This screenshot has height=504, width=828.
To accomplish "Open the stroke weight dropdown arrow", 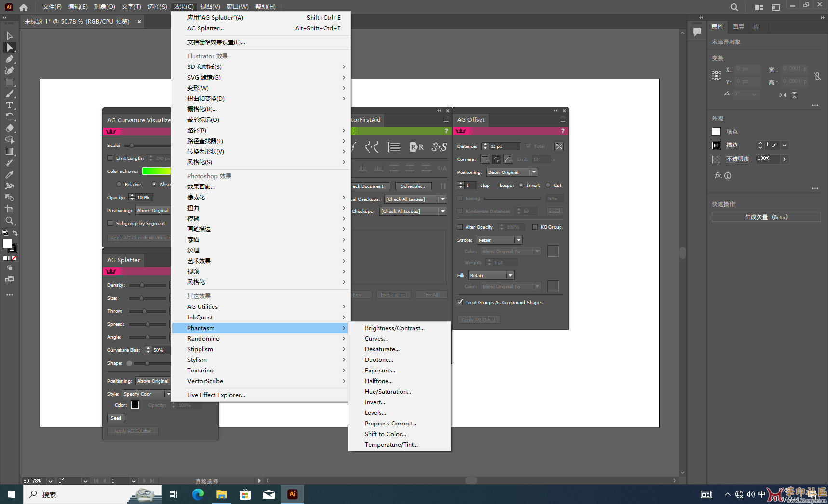I will click(785, 145).
